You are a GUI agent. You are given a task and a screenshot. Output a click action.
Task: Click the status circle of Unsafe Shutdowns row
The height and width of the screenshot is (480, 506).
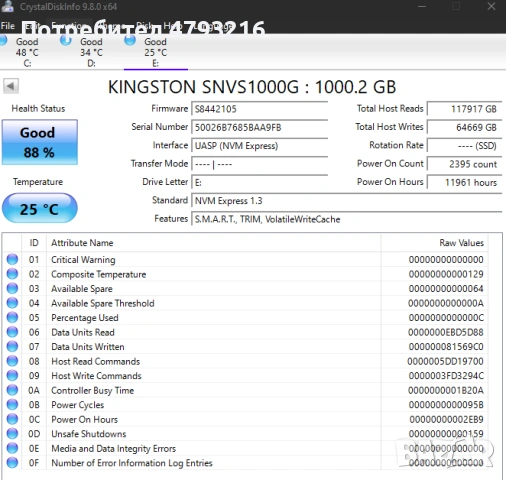click(12, 434)
